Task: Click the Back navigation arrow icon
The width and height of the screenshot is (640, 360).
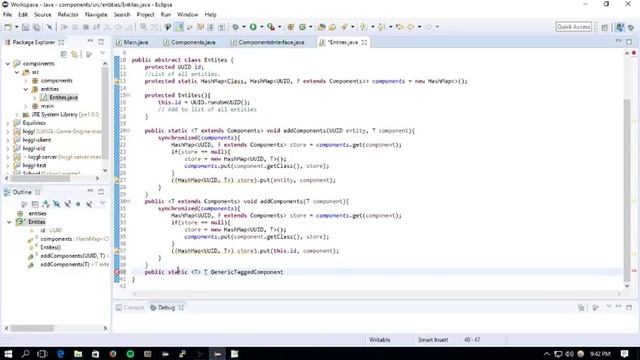Action: (x=411, y=27)
